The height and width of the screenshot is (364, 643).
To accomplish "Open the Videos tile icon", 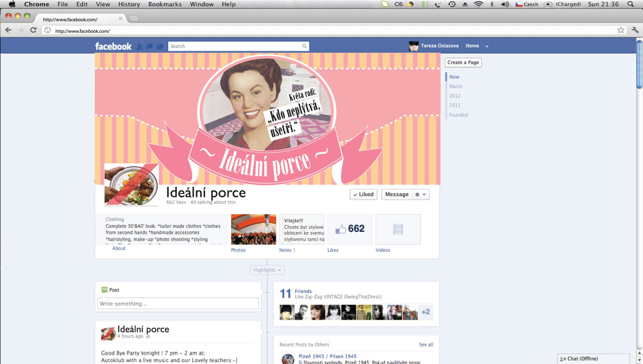I will [x=398, y=229].
